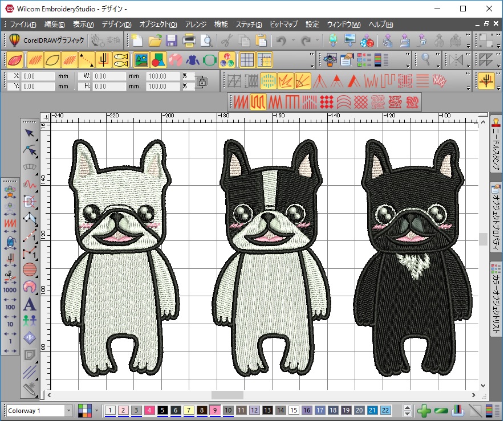Open the Colorway 1 dropdown
The image size is (504, 421).
point(68,410)
